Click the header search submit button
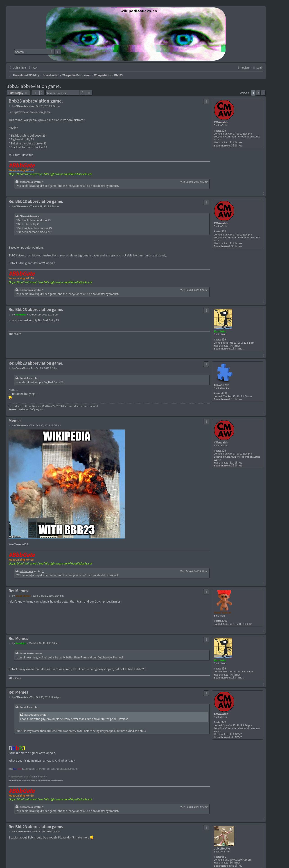Image resolution: width=289 pixels, height=868 pixels. (51, 52)
